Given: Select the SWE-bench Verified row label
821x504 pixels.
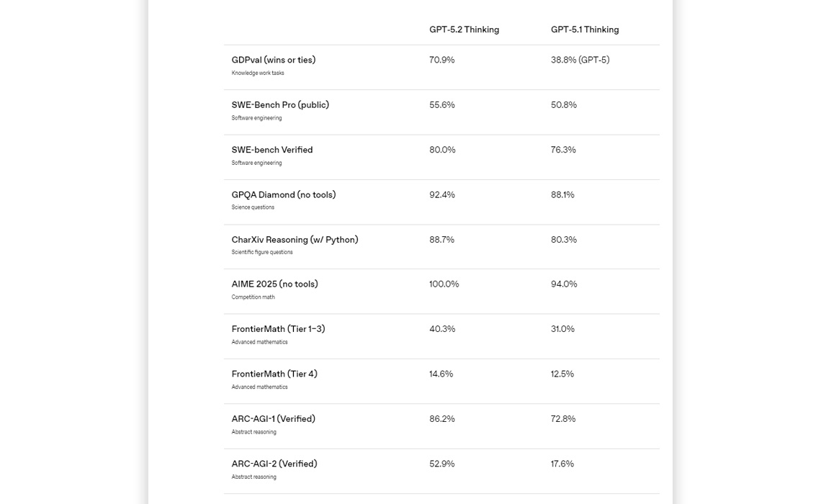Looking at the screenshot, I should click(272, 150).
